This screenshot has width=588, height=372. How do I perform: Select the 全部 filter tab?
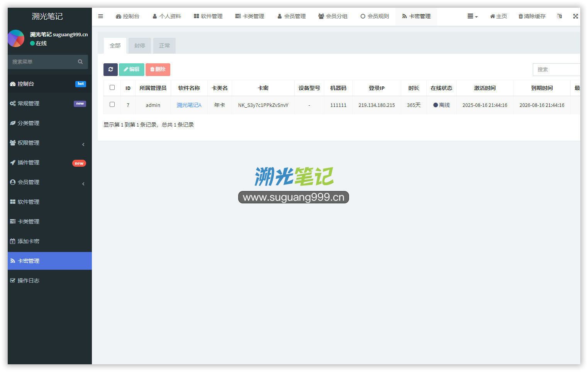(x=115, y=46)
